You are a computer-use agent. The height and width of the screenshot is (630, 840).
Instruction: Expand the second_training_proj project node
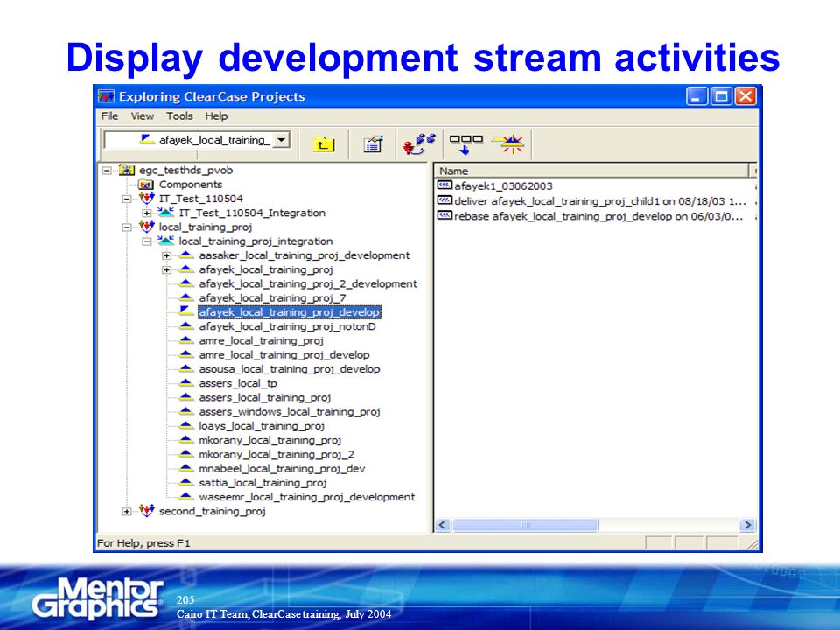pyautogui.click(x=127, y=511)
